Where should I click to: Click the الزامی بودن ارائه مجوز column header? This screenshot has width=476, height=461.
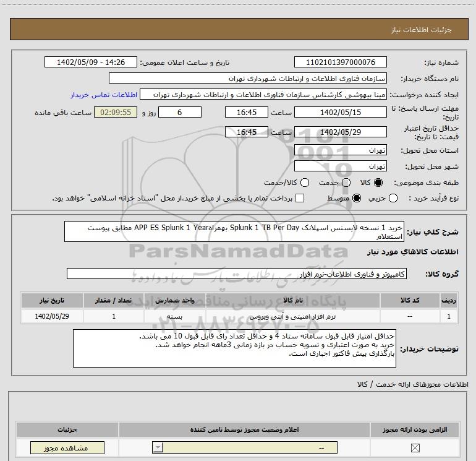click(415, 429)
